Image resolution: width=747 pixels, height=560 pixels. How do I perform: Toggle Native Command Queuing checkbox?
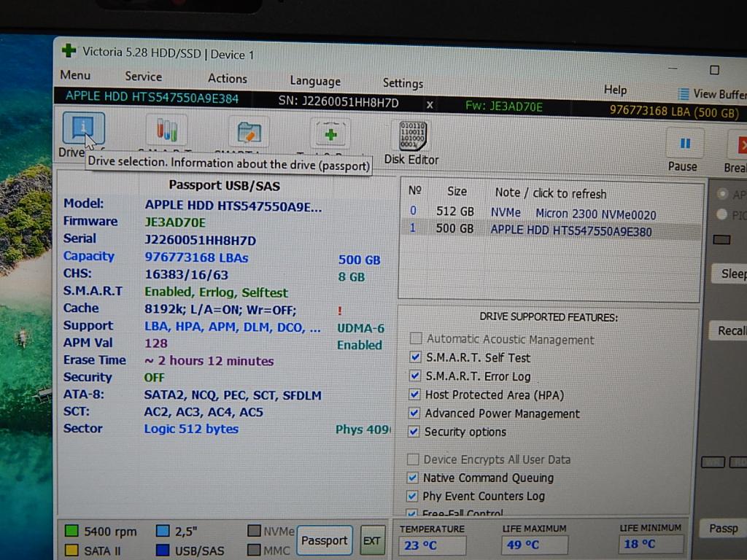click(x=413, y=478)
